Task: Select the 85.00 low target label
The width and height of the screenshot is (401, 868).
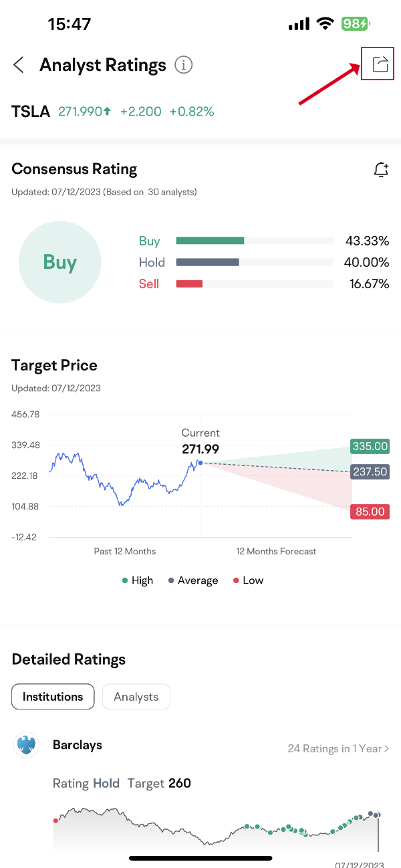Action: (370, 512)
